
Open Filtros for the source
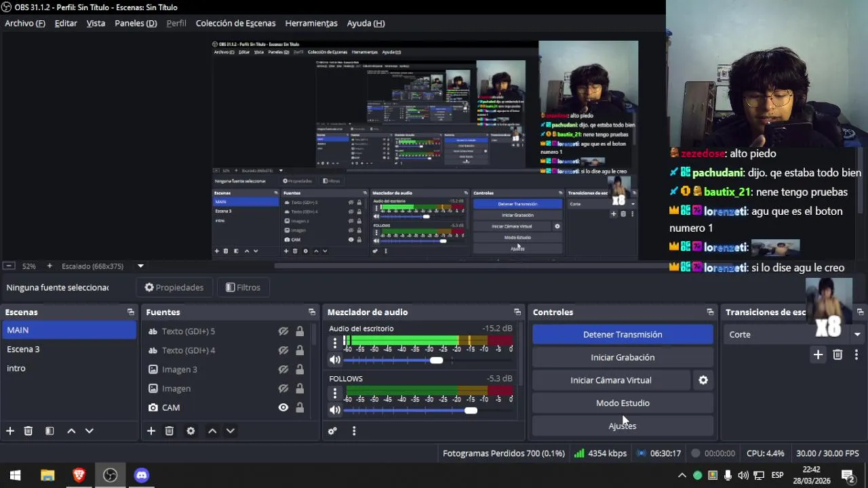tap(243, 287)
